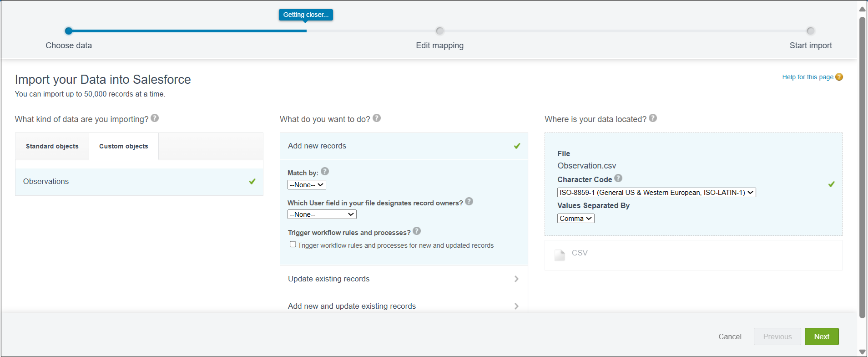Open help icon beside 'Where is your data located?'
This screenshot has height=357, width=868.
[653, 118]
